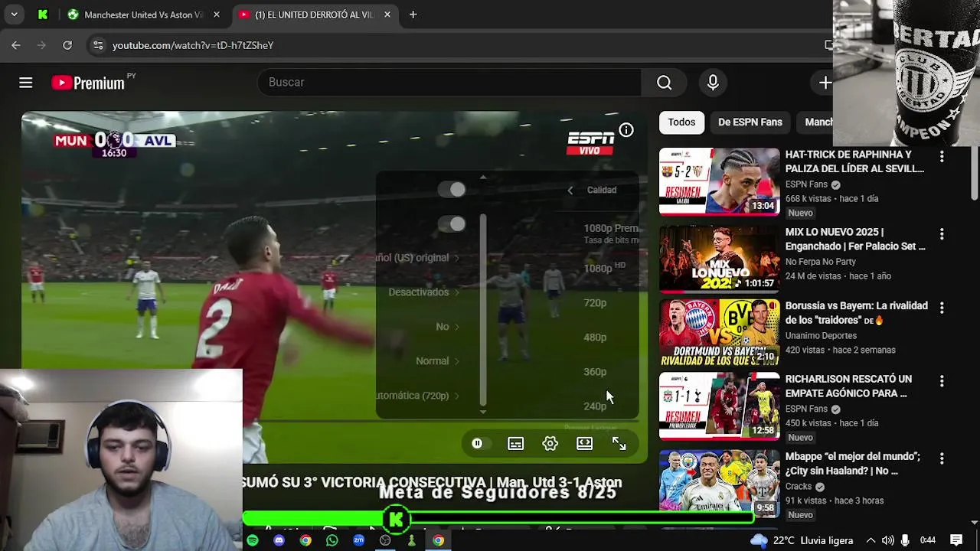This screenshot has width=980, height=551.
Task: Go back from the Calidad submenu
Action: pos(570,190)
